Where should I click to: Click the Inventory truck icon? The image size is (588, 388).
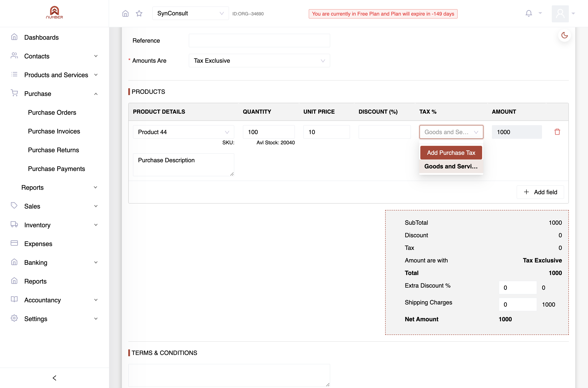point(14,224)
